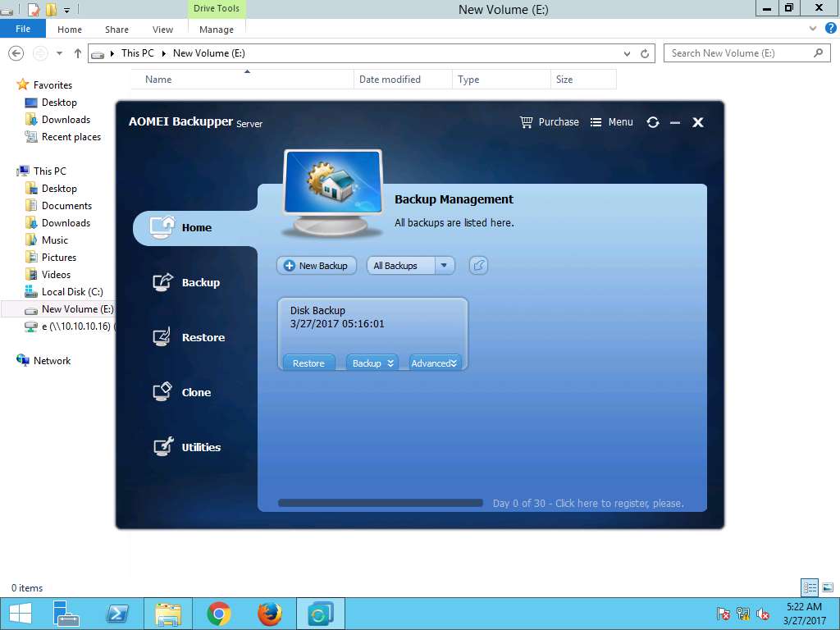Click the trial progress bar

click(x=381, y=503)
